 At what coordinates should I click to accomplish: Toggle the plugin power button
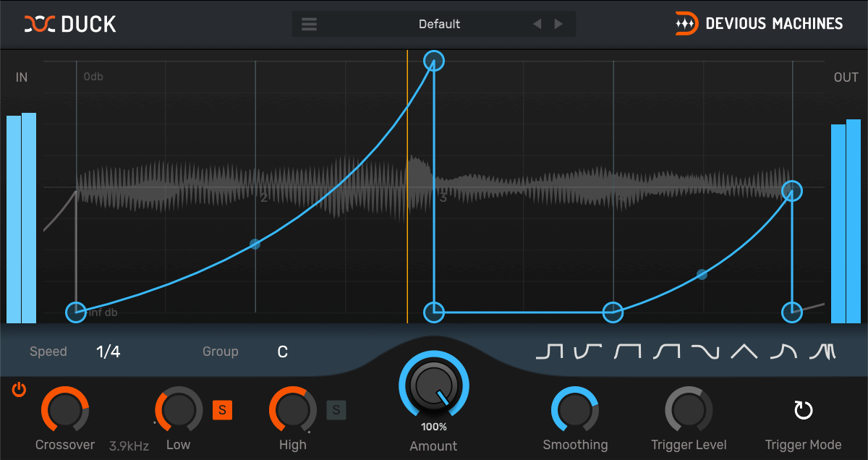[x=19, y=390]
